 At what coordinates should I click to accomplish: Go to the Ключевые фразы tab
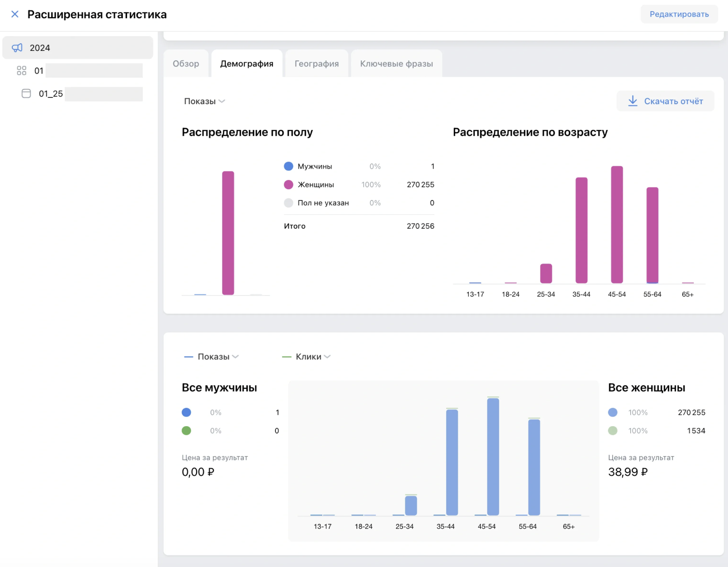pos(396,64)
